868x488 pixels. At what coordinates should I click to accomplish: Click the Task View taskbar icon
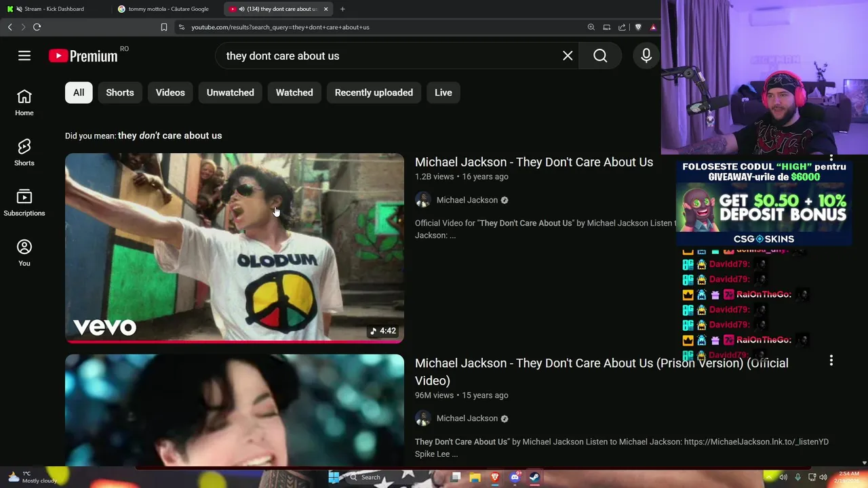click(456, 477)
